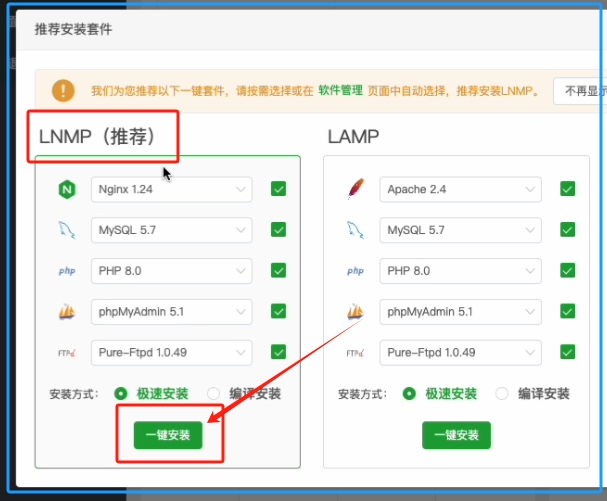Select 极速安装 radio under LAMP

coord(409,394)
